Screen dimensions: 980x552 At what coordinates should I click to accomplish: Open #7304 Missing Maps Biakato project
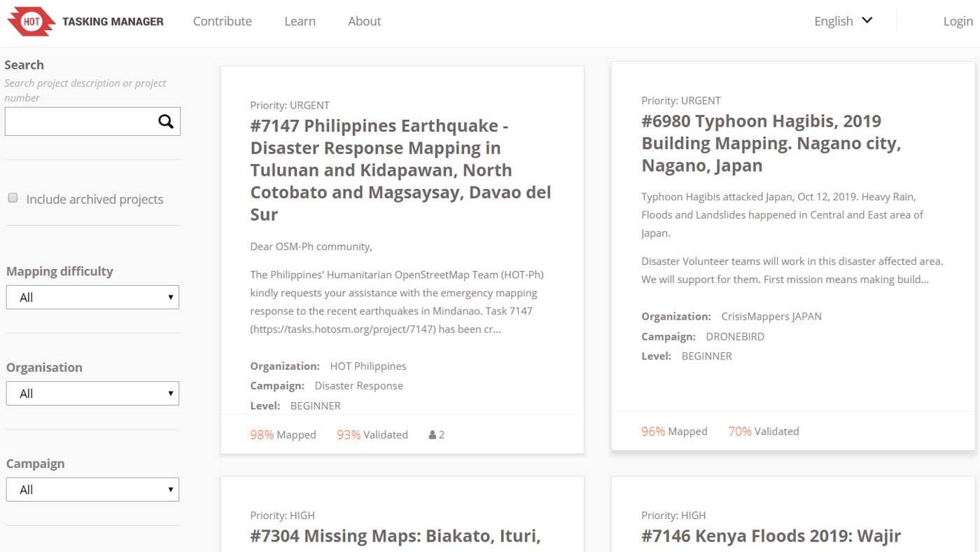coord(395,536)
